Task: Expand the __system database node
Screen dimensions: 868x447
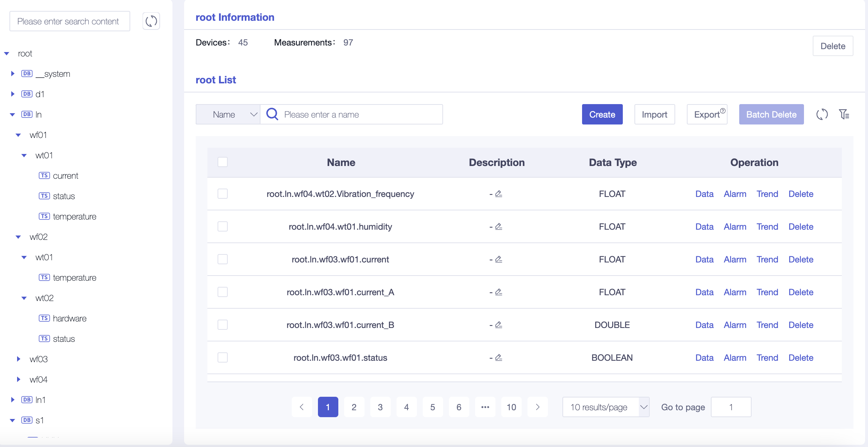Action: (x=13, y=74)
